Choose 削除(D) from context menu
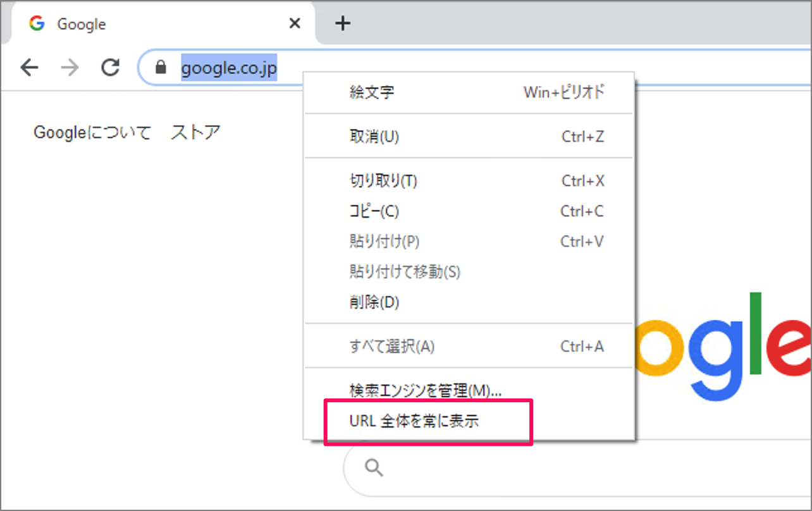The width and height of the screenshot is (812, 511). click(x=374, y=302)
